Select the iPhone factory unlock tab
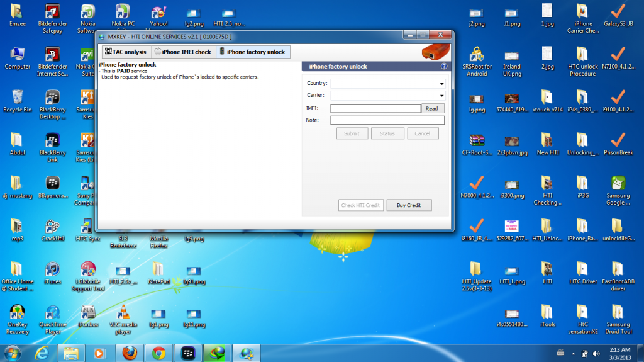Viewport: 644px width, 362px height. (253, 52)
